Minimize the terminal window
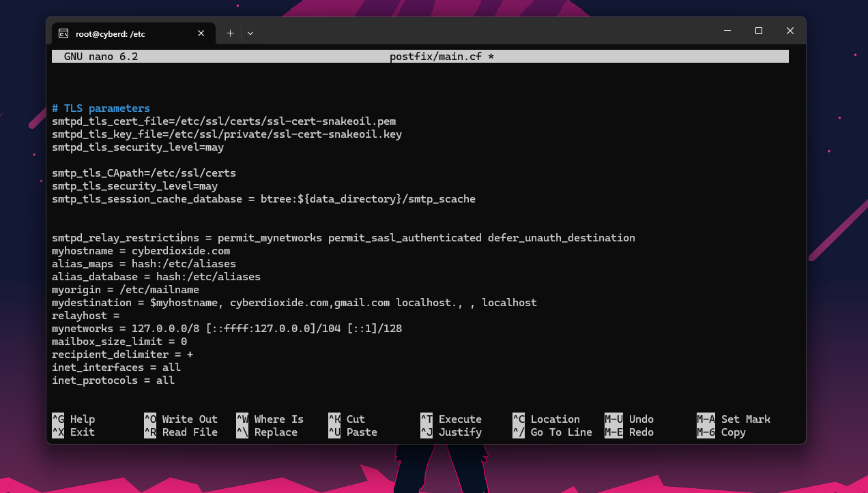Viewport: 868px width, 493px height. click(x=727, y=31)
